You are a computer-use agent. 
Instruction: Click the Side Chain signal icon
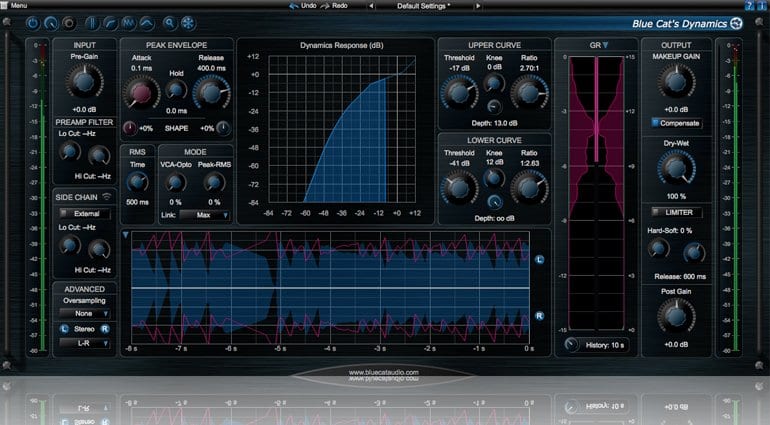point(107,197)
